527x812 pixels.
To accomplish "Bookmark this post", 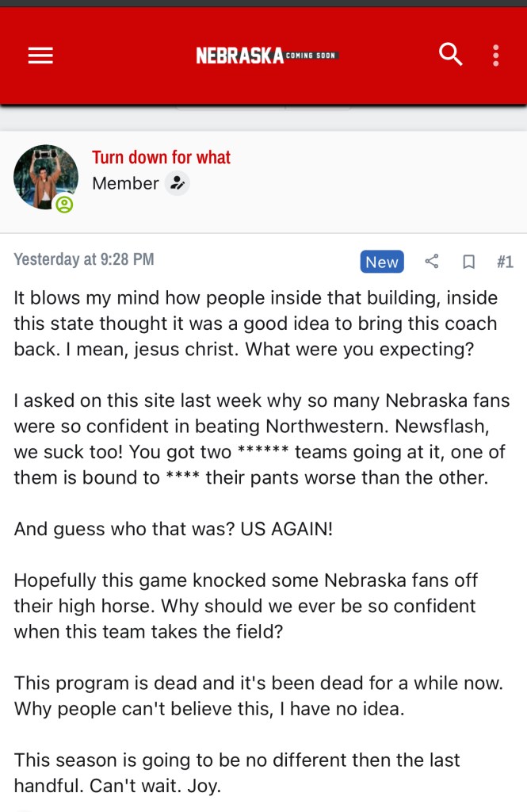I will (468, 262).
